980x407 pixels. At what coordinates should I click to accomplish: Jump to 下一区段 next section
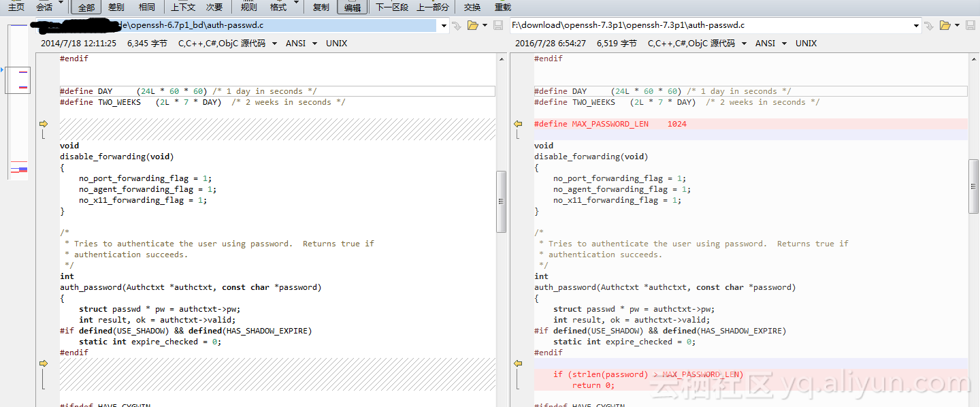[392, 7]
